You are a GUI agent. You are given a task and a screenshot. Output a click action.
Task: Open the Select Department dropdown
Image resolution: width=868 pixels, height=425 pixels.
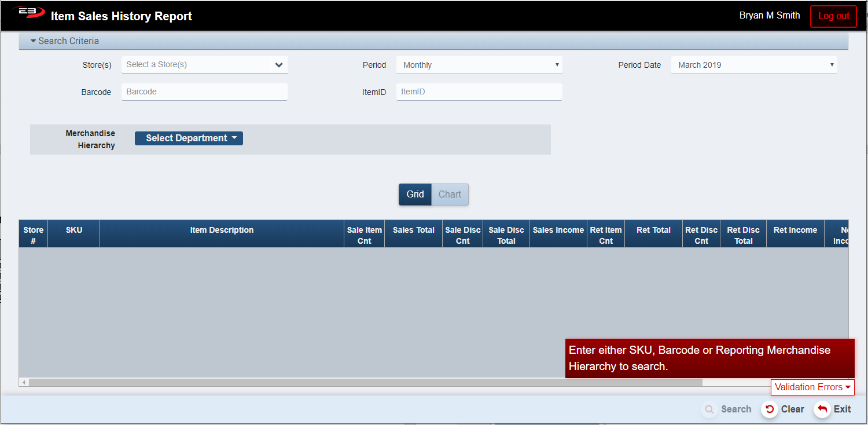point(189,138)
